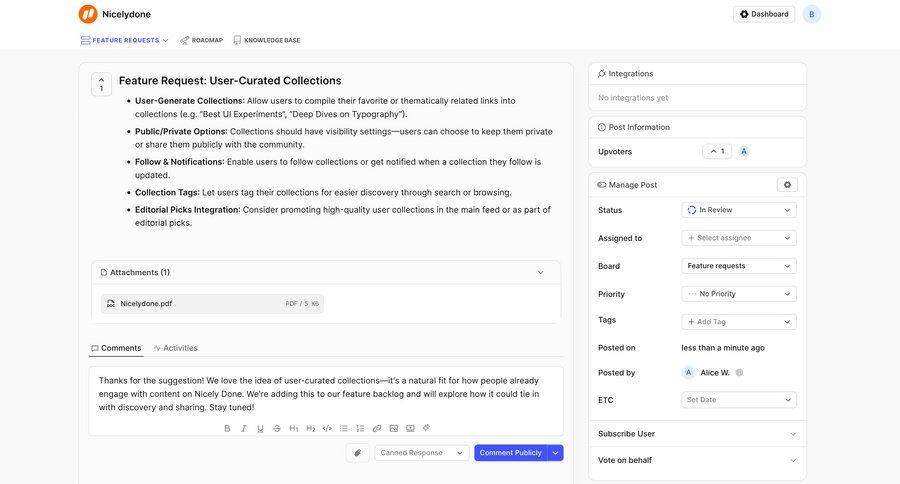Insert a link in comment editor

coord(377,428)
